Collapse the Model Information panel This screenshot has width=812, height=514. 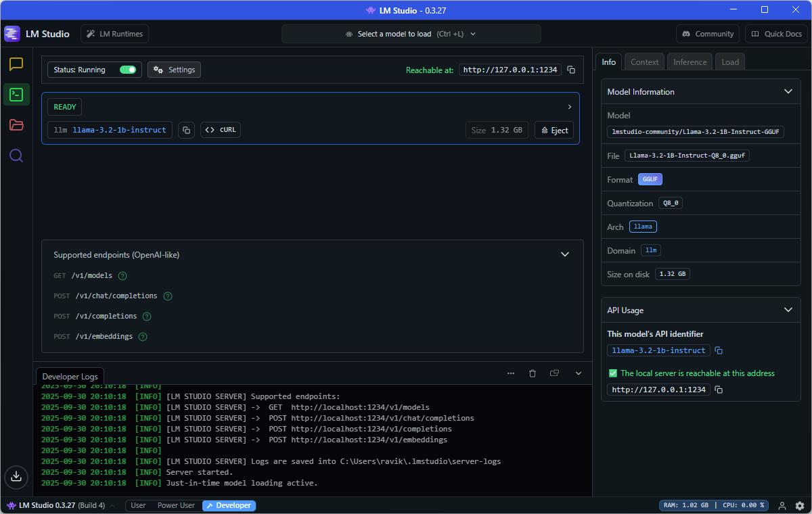pyautogui.click(x=788, y=91)
